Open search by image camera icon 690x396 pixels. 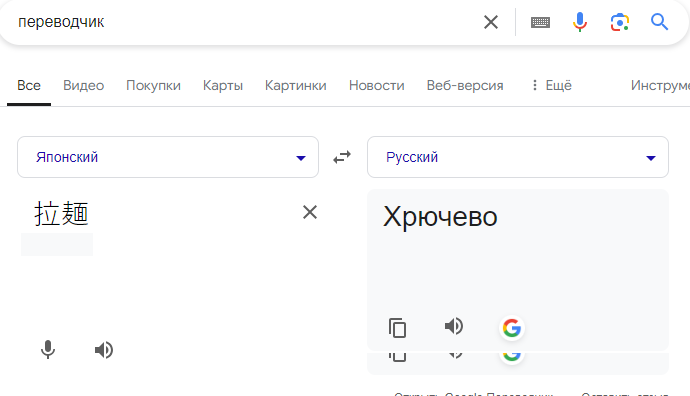[x=620, y=22]
